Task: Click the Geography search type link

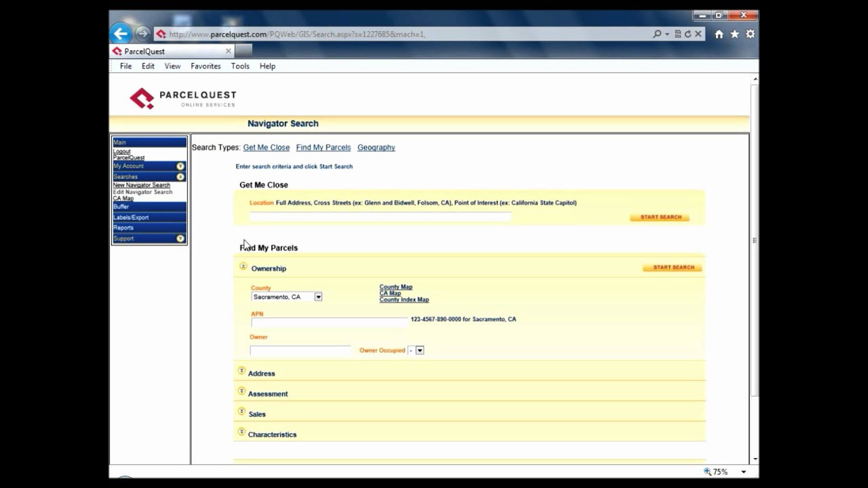Action: (376, 148)
